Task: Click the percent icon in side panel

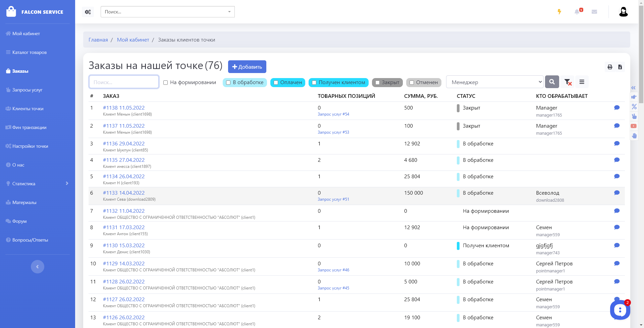Action: pos(634,107)
